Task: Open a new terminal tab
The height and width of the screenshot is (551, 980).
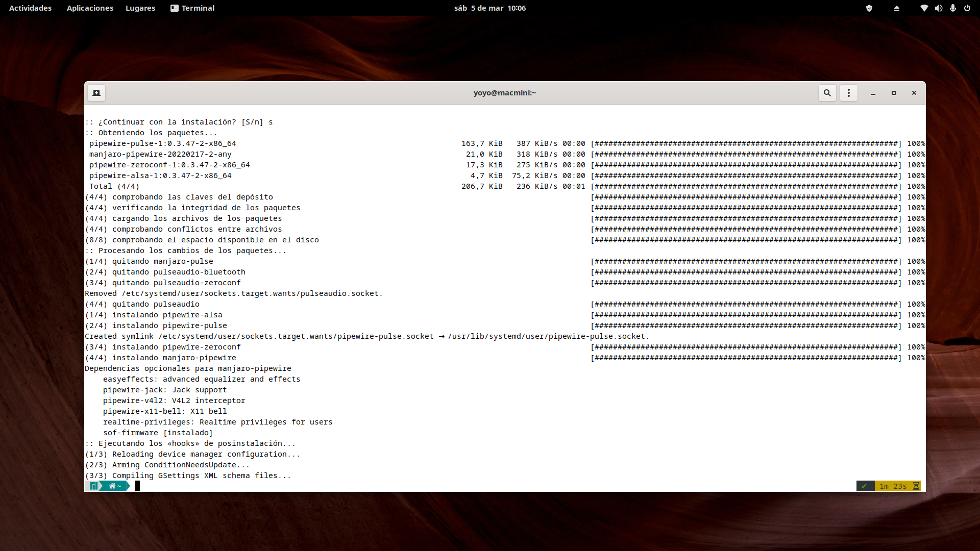Action: 96,93
